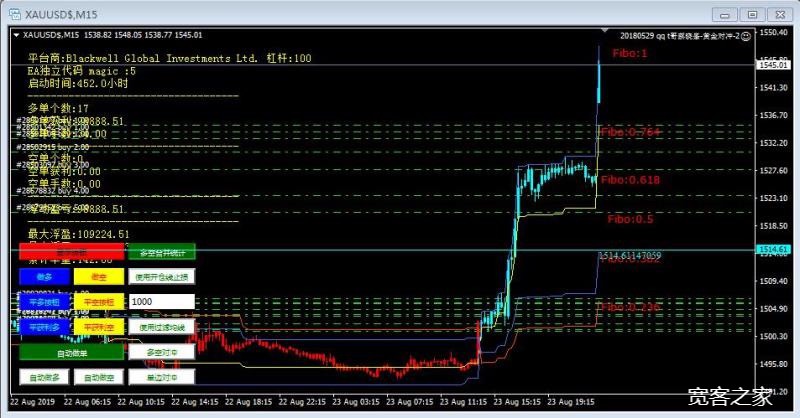Click the 1523.10 price scale label
The width and height of the screenshot is (800, 418).
[x=773, y=198]
